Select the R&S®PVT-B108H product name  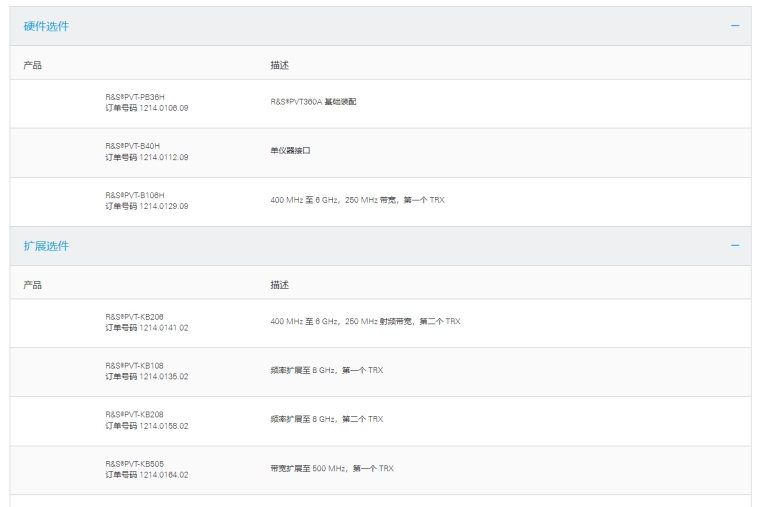click(x=135, y=195)
